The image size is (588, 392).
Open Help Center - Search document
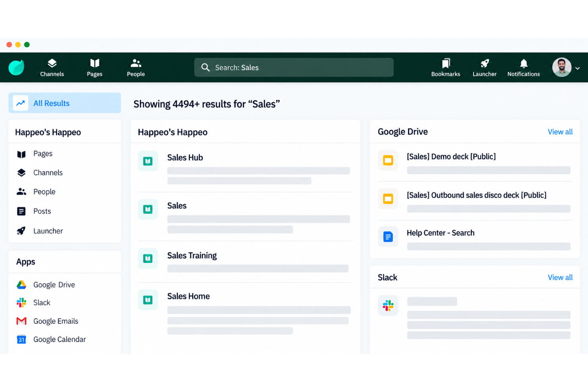point(441,233)
